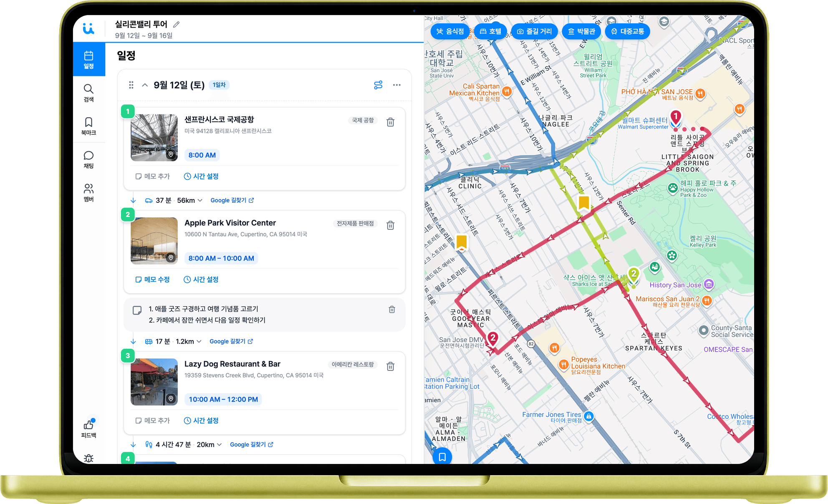Screen dimensions: 828x504
Task: Click the yellow bookmark marker near Senter Rd
Action: tap(584, 204)
